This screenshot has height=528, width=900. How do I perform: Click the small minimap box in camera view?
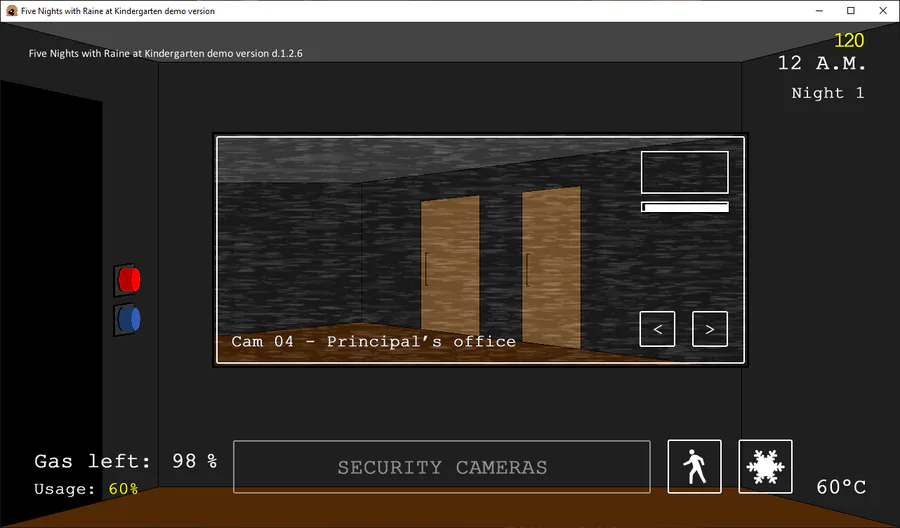point(685,172)
